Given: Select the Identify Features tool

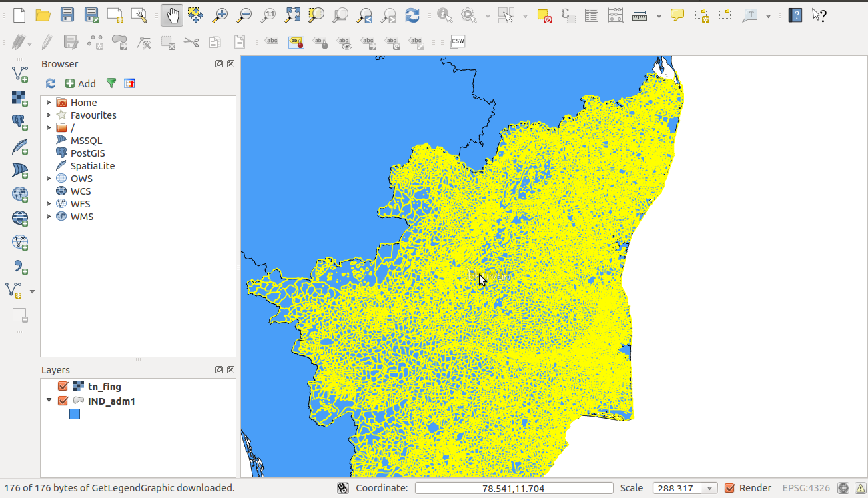Looking at the screenshot, I should pyautogui.click(x=445, y=15).
